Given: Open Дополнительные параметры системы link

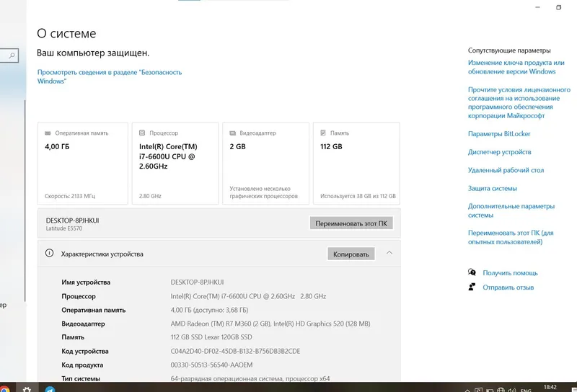Looking at the screenshot, I should tap(511, 210).
